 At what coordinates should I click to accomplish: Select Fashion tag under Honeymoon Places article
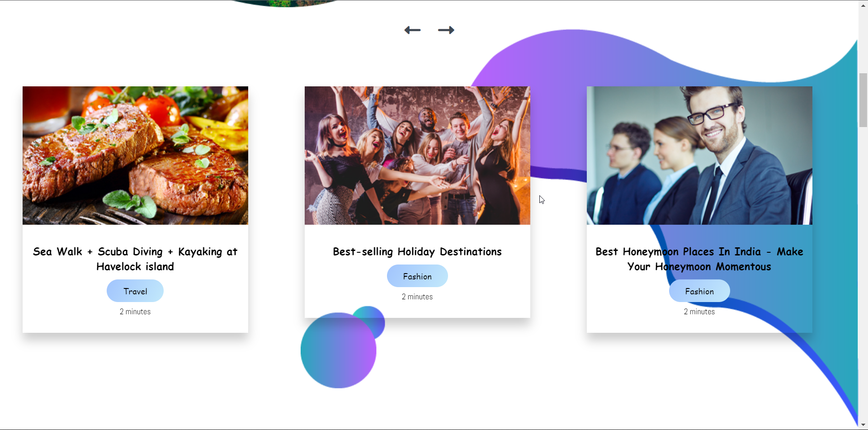[699, 291]
